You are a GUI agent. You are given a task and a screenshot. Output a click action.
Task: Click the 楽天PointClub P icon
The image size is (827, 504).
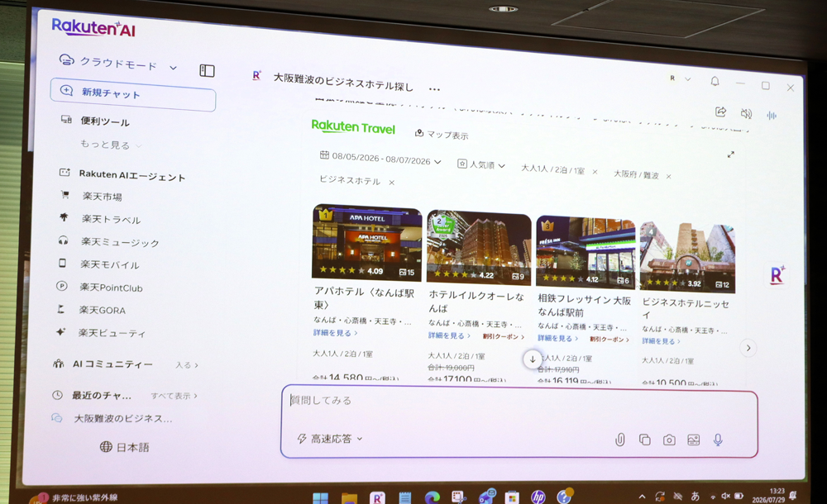point(62,286)
